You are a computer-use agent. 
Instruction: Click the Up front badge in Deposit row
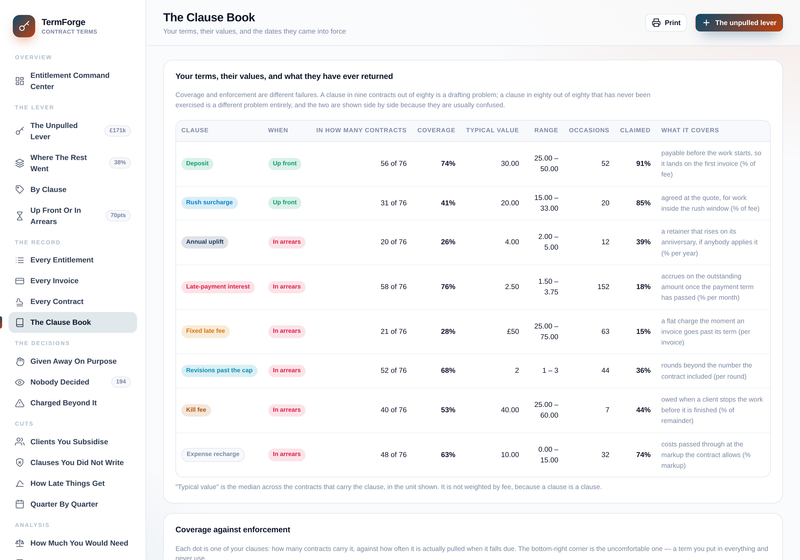pos(284,164)
